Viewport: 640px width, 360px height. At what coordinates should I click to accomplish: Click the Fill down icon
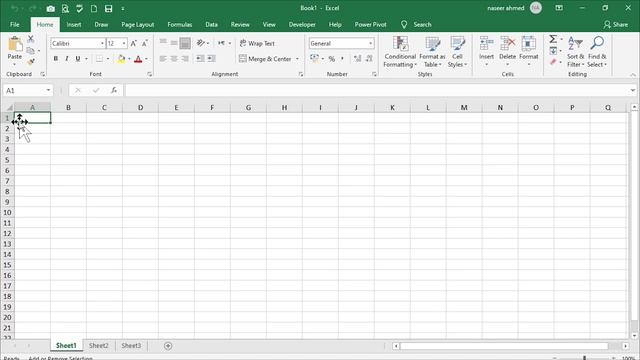point(553,51)
